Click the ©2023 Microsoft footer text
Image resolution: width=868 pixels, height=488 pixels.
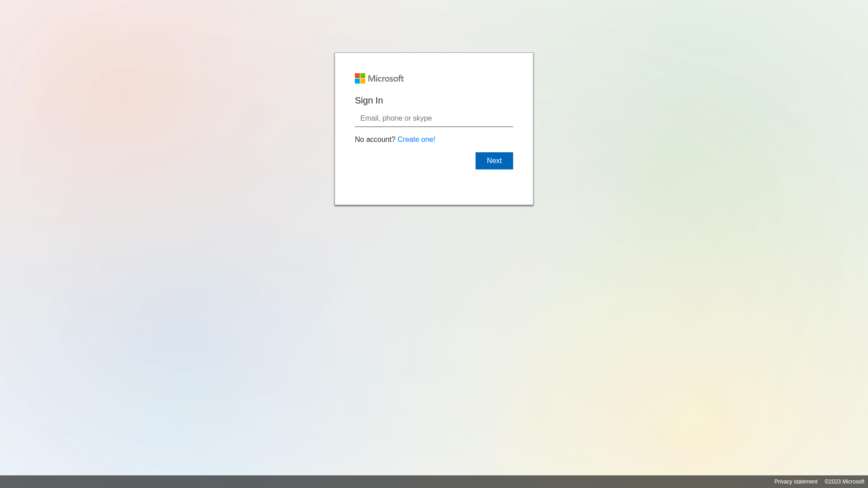(844, 482)
